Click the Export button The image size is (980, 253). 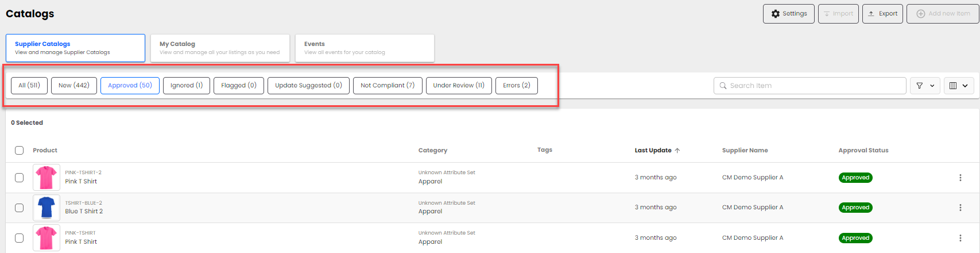[882, 14]
